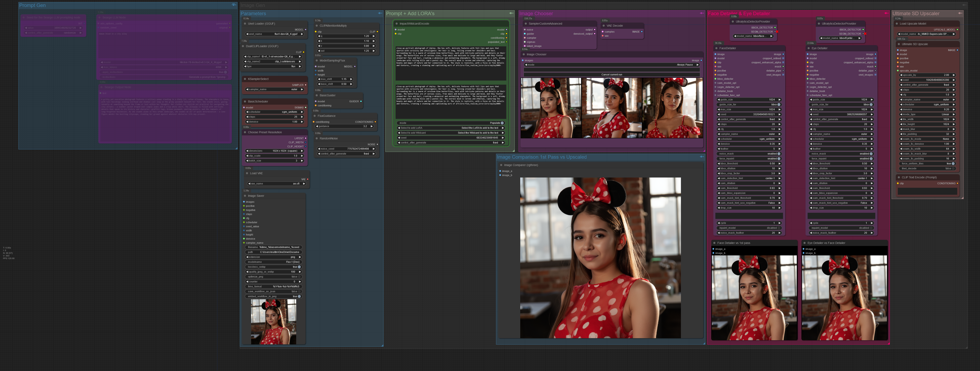Click the pin icon on the Parameters group

pos(380,13)
